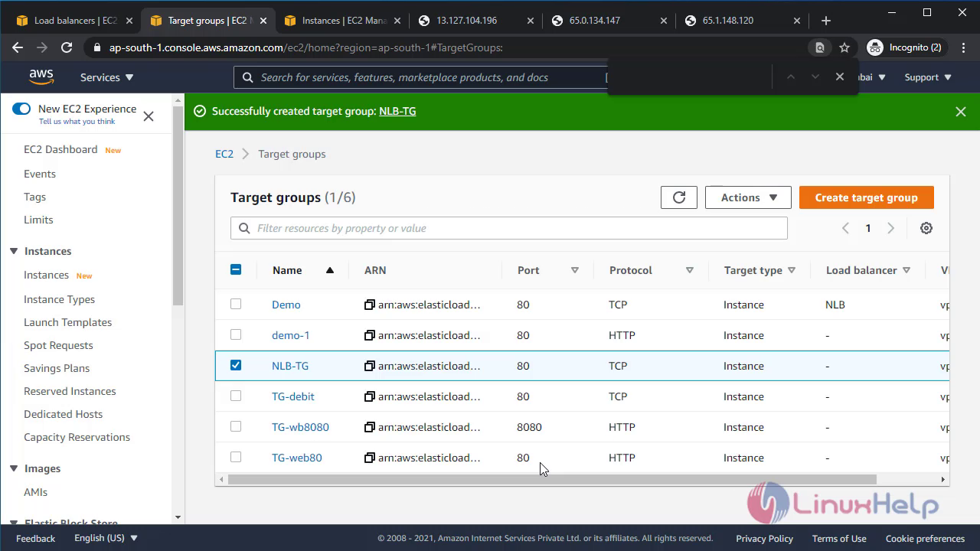Go to previous page arrow in pagination

[x=845, y=228]
